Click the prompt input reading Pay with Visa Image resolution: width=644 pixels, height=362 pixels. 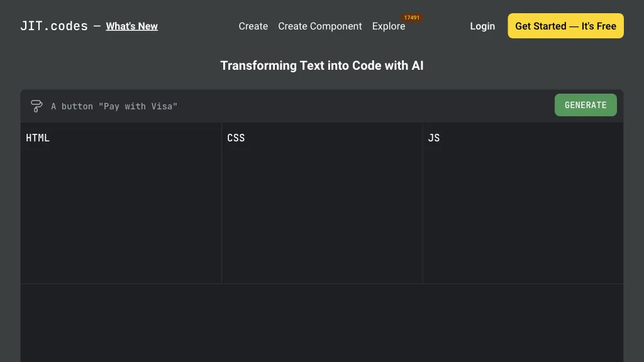[114, 106]
